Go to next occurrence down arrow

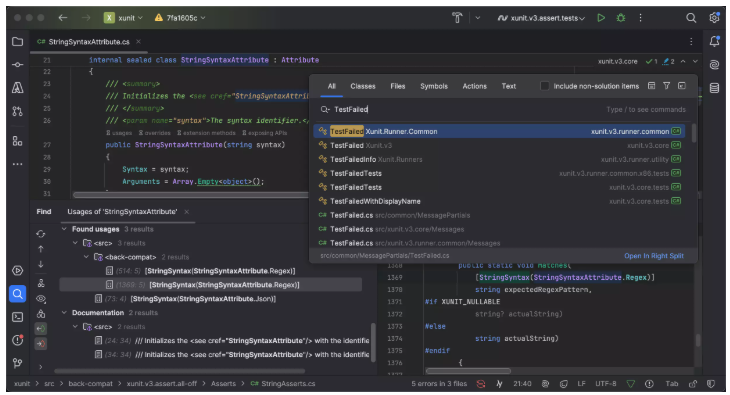pos(41,264)
